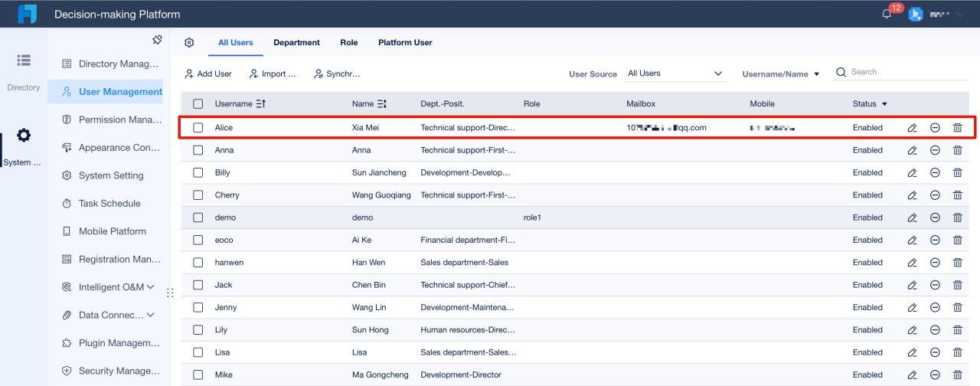Switch to the Platform User tab

(x=405, y=43)
